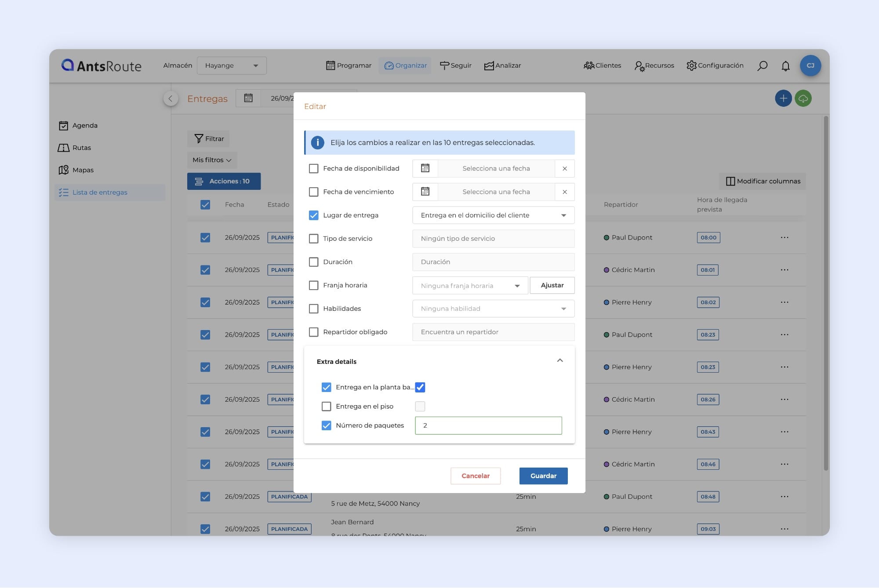
Task: Open calendar for Fecha de disponibilidad
Action: point(425,168)
